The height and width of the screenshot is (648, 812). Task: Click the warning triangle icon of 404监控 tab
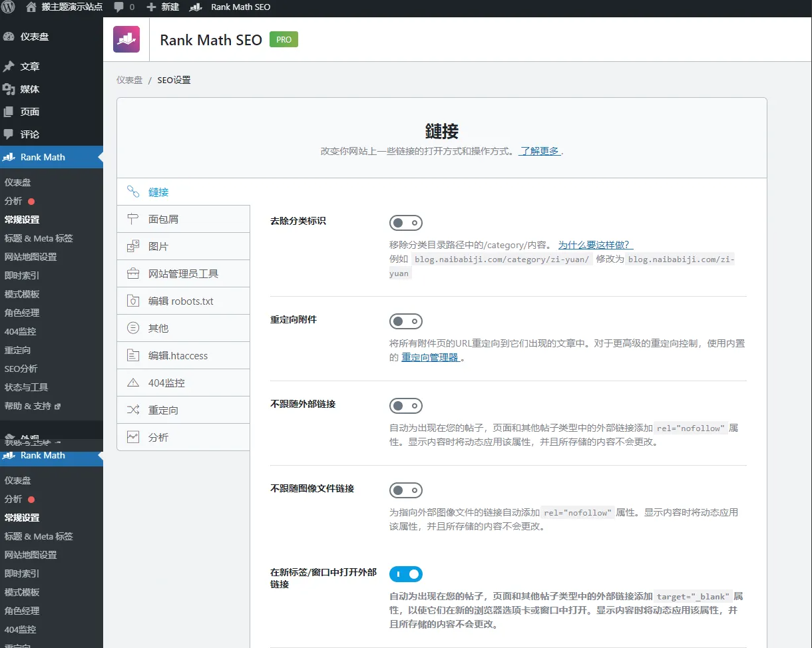133,383
